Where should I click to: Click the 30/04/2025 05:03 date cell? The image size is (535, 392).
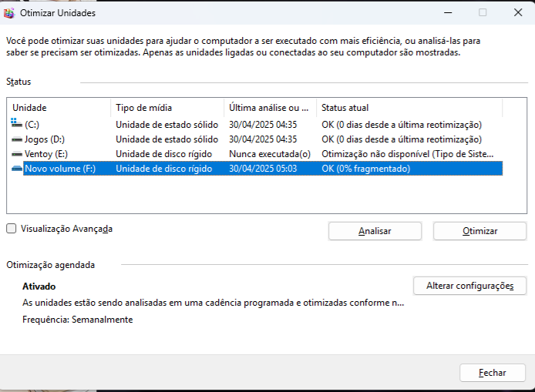click(263, 169)
